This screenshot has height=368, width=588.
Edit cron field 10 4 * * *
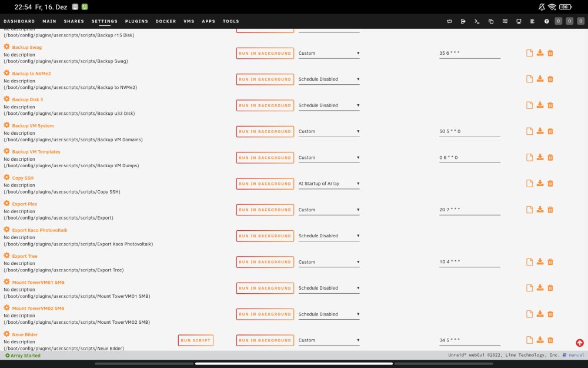tap(469, 262)
